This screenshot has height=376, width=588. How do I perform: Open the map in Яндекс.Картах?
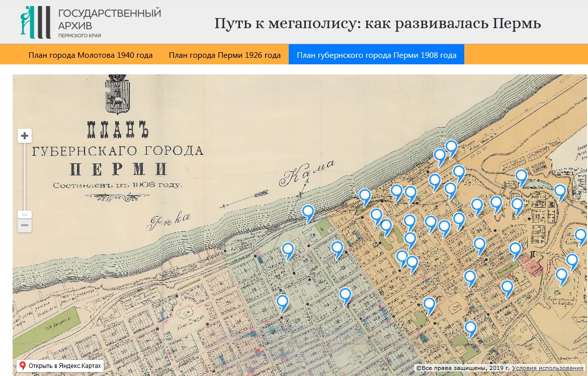(60, 365)
